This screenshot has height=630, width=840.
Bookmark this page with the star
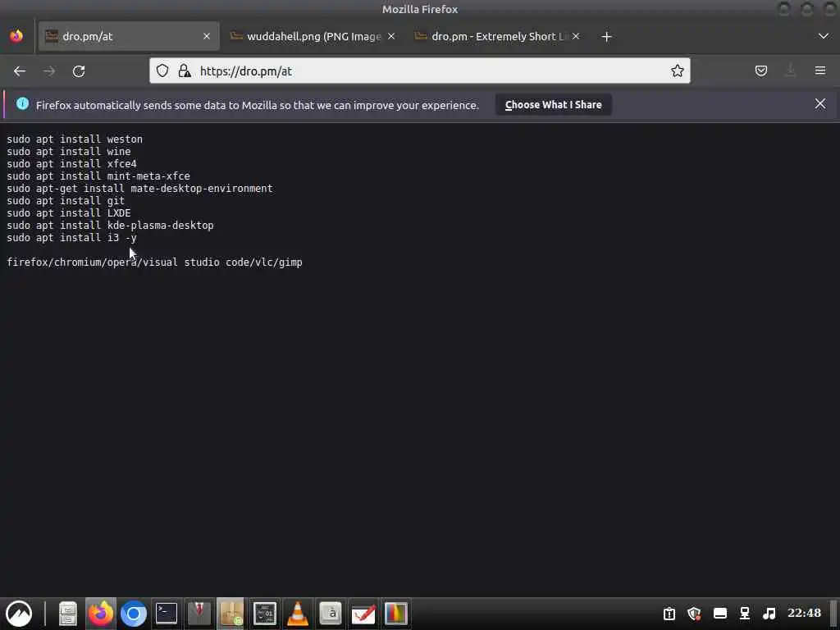pyautogui.click(x=677, y=71)
